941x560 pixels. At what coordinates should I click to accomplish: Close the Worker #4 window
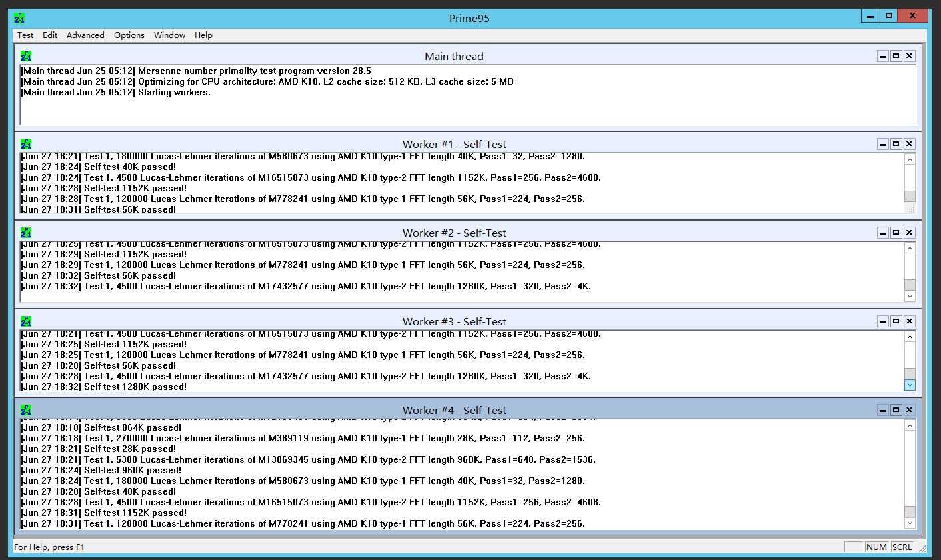click(910, 410)
